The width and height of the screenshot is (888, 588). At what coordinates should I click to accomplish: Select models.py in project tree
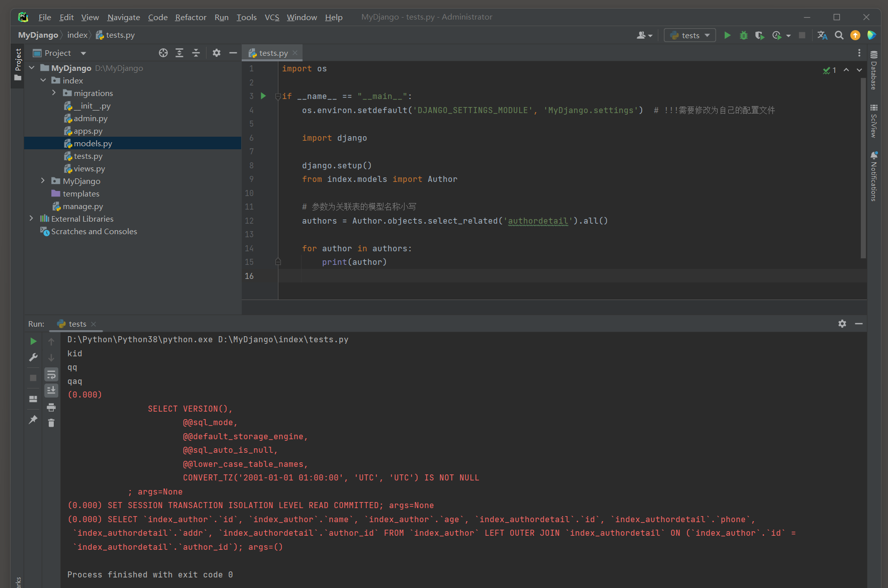click(133, 143)
